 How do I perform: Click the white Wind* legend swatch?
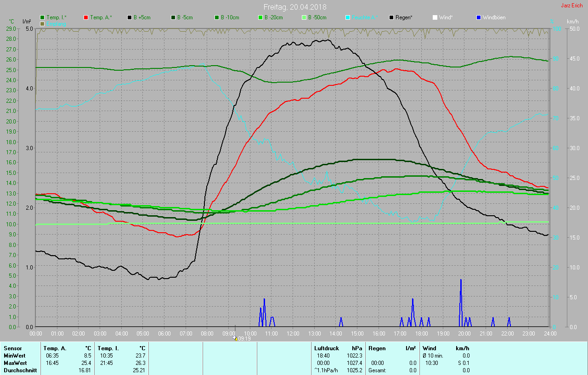pos(435,17)
